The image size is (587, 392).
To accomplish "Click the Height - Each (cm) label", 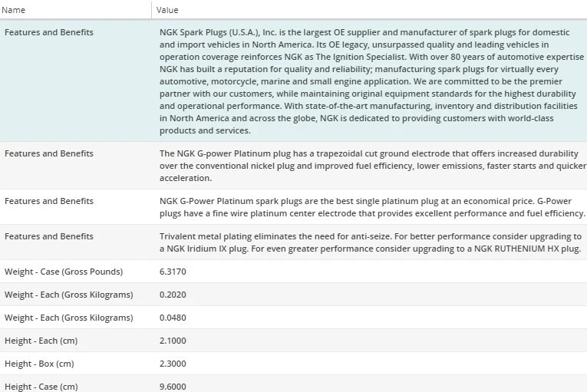I will coord(41,341).
